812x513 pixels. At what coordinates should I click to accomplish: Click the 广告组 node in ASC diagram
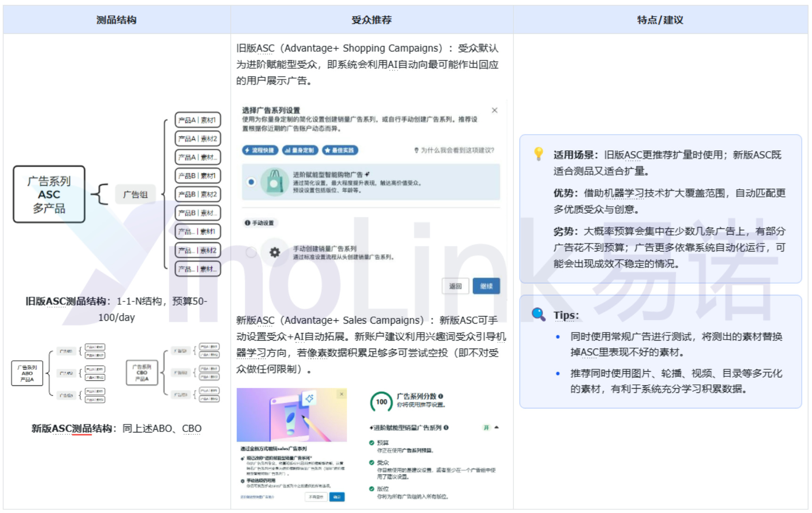136,194
